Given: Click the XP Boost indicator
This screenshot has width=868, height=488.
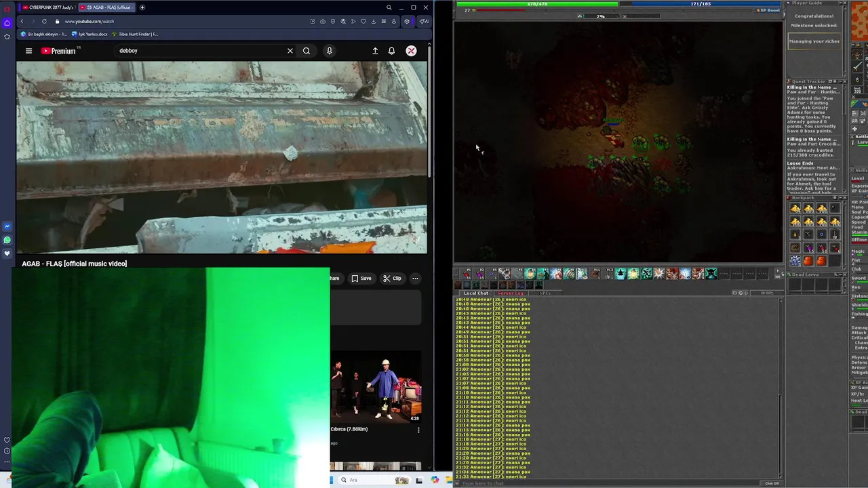Looking at the screenshot, I should point(768,10).
